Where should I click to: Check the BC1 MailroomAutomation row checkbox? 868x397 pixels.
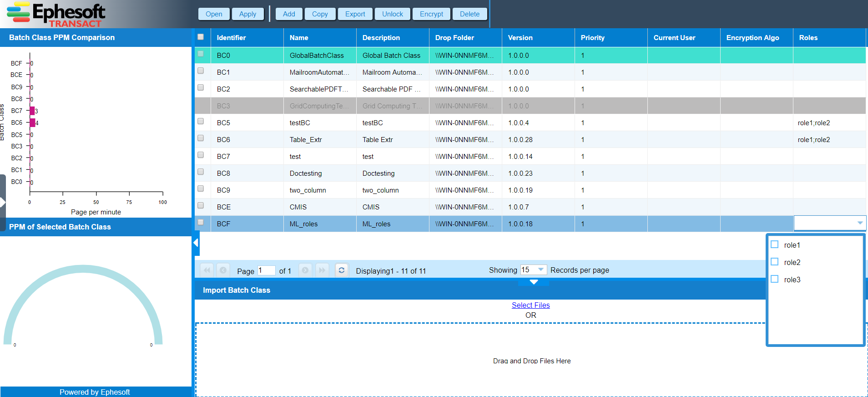201,71
